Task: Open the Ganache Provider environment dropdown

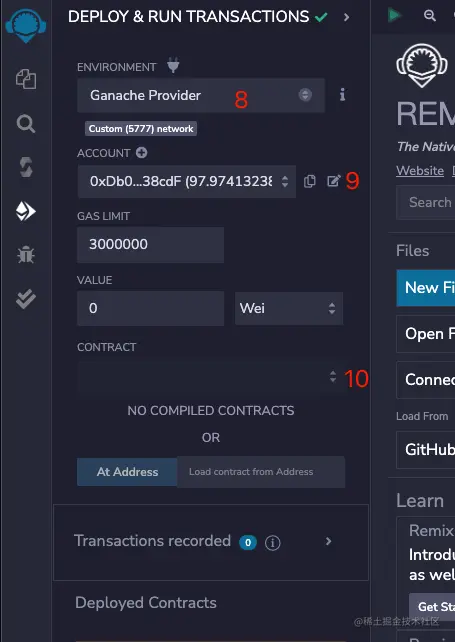Action: (x=201, y=95)
